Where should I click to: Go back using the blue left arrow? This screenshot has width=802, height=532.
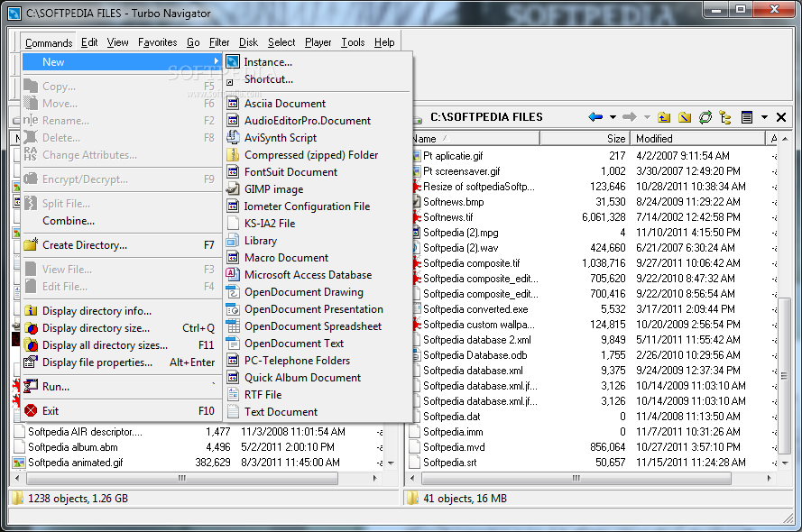pyautogui.click(x=595, y=117)
